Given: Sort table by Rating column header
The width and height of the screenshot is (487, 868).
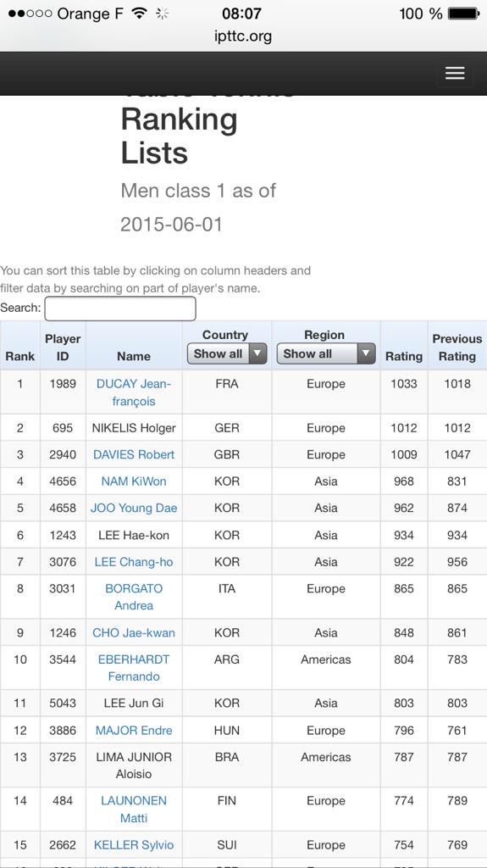Looking at the screenshot, I should [404, 357].
